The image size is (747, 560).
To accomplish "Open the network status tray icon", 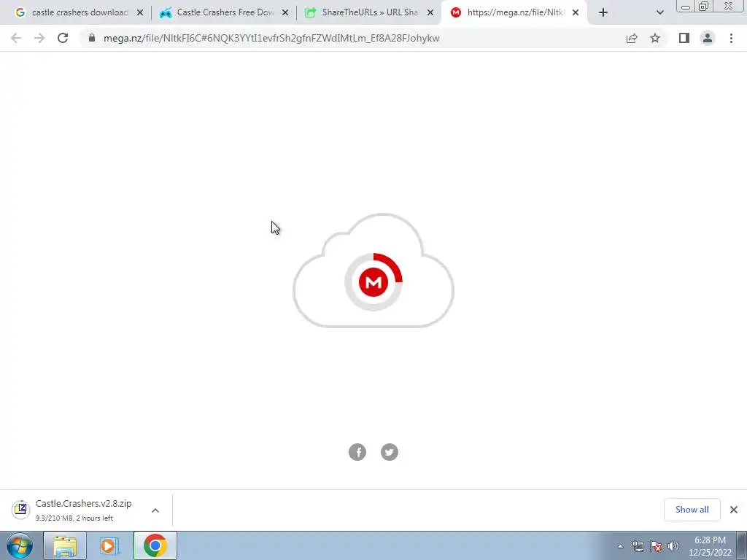I will [x=638, y=546].
